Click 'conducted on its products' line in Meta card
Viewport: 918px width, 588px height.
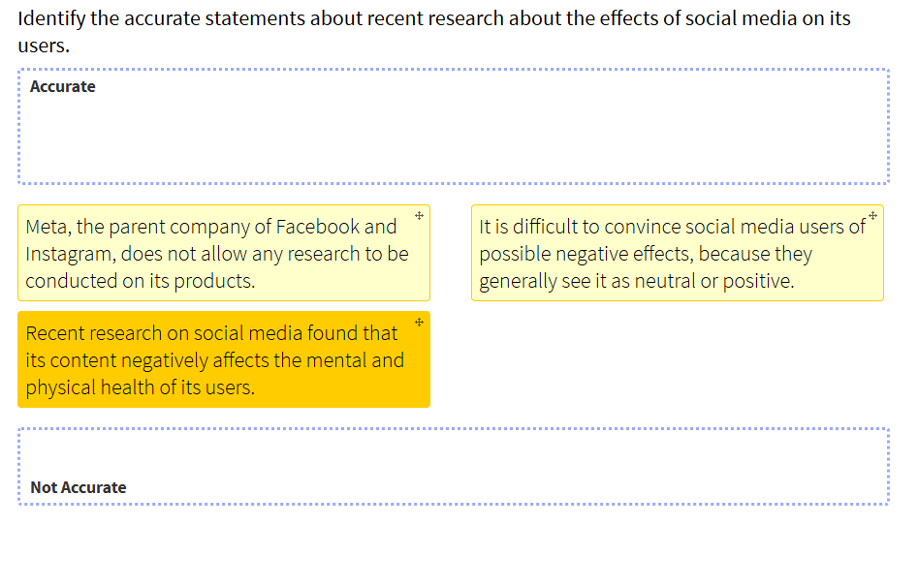(140, 281)
